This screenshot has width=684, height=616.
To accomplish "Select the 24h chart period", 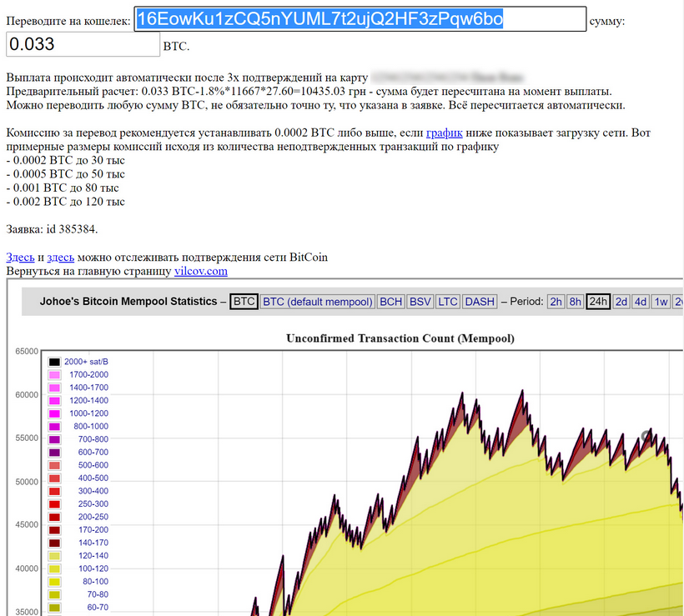I will pyautogui.click(x=598, y=302).
